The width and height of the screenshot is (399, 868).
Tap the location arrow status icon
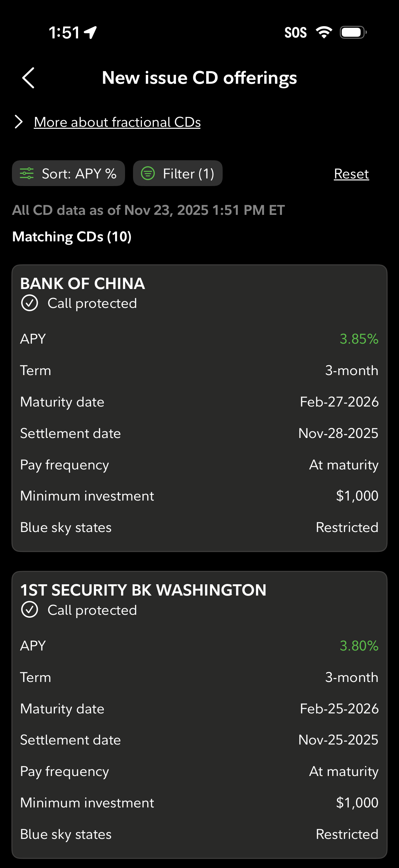pyautogui.click(x=91, y=33)
